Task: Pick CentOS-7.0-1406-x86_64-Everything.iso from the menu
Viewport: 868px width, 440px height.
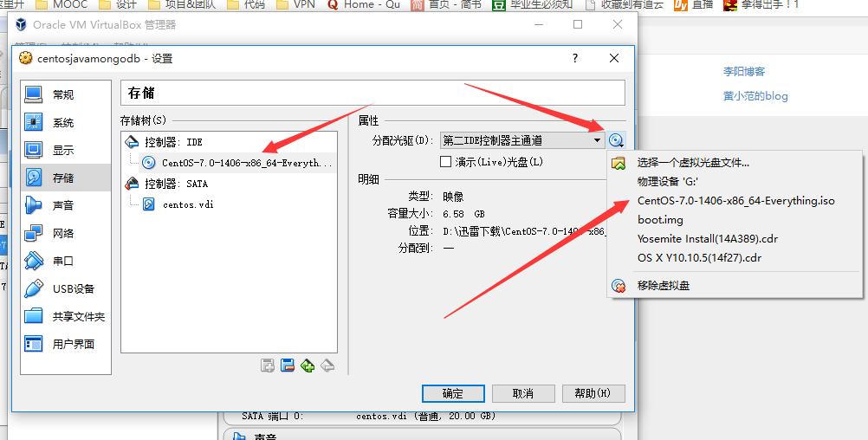Action: [735, 201]
